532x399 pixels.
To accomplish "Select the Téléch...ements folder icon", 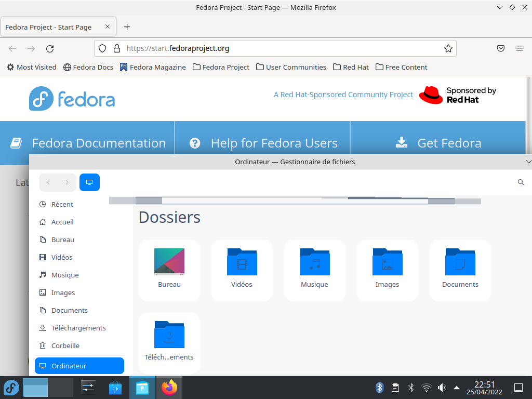I will 169,335.
